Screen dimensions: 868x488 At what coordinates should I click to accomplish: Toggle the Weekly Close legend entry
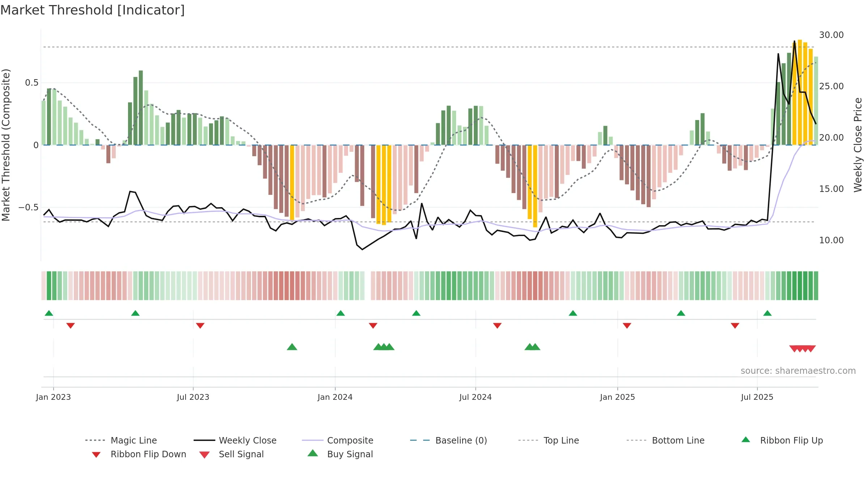click(x=235, y=440)
